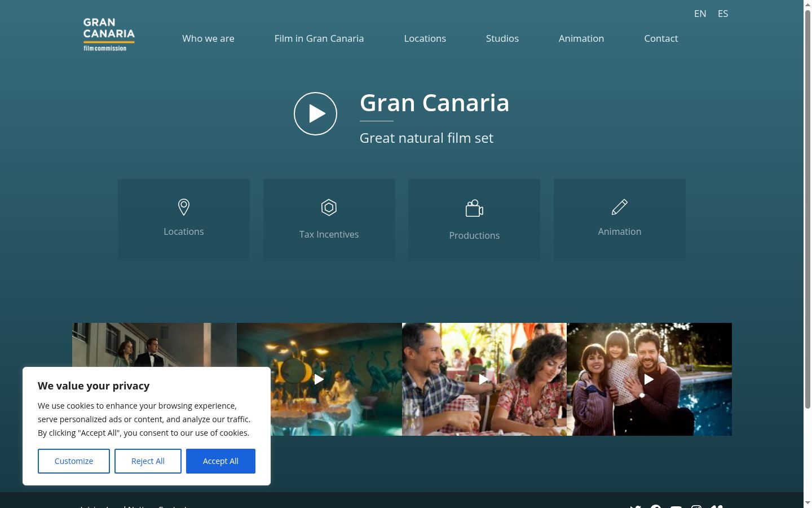This screenshot has height=508, width=812.
Task: Play the Gran Canaria intro video
Action: pos(315,113)
